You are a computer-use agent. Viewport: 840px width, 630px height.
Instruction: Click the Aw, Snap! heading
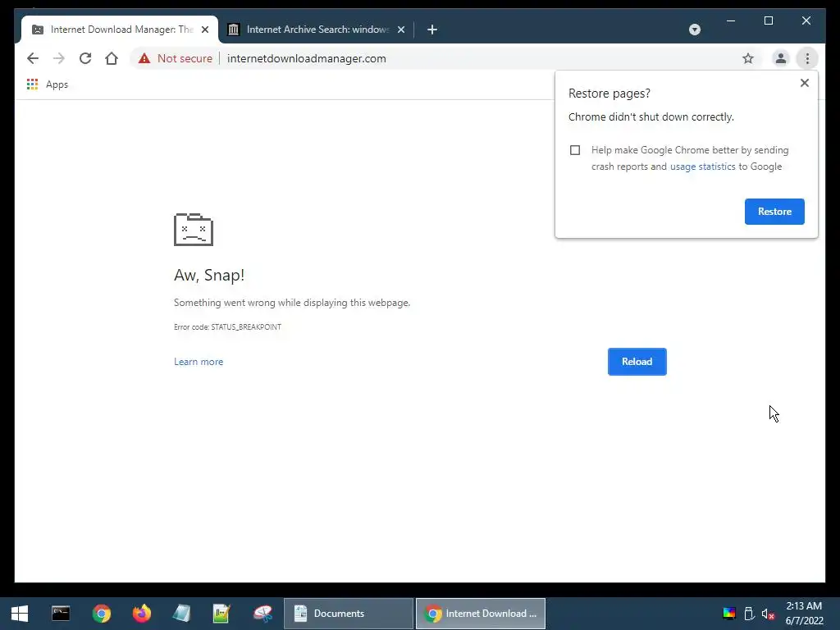coord(209,275)
